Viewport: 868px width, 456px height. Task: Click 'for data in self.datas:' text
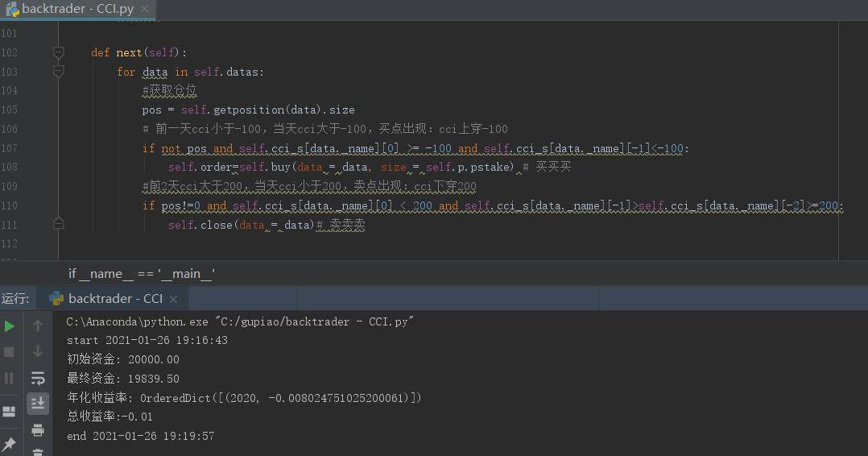point(190,72)
